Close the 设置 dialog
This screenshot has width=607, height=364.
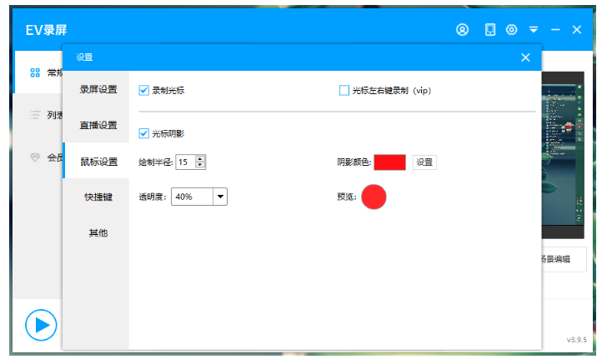[525, 57]
